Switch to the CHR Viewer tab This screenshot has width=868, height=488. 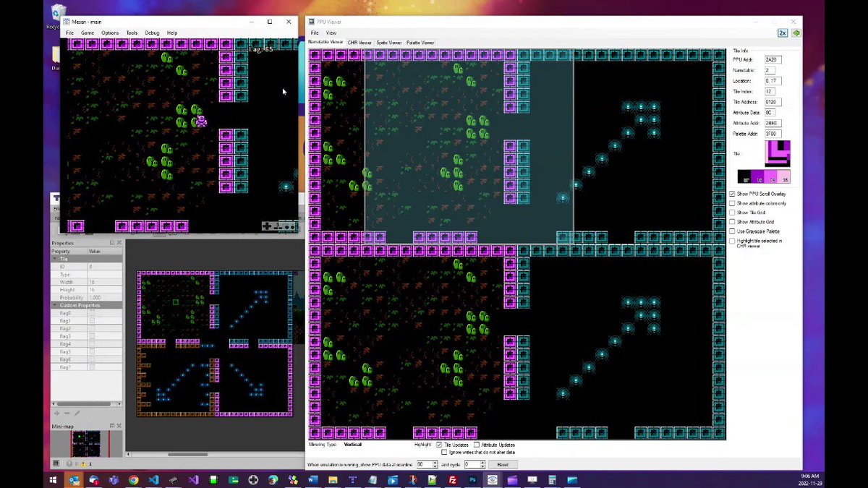(359, 43)
